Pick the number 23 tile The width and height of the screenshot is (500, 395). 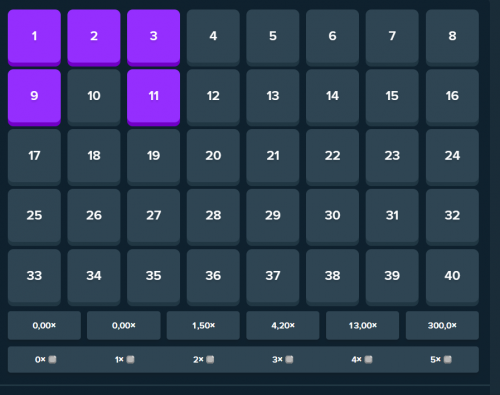[x=392, y=157]
